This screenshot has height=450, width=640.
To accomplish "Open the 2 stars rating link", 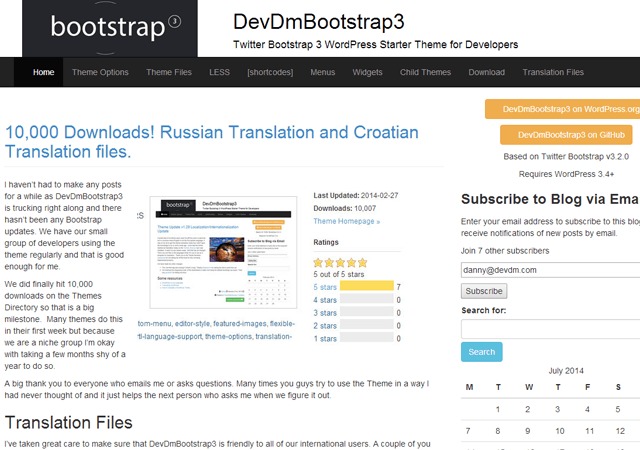I will pyautogui.click(x=325, y=326).
